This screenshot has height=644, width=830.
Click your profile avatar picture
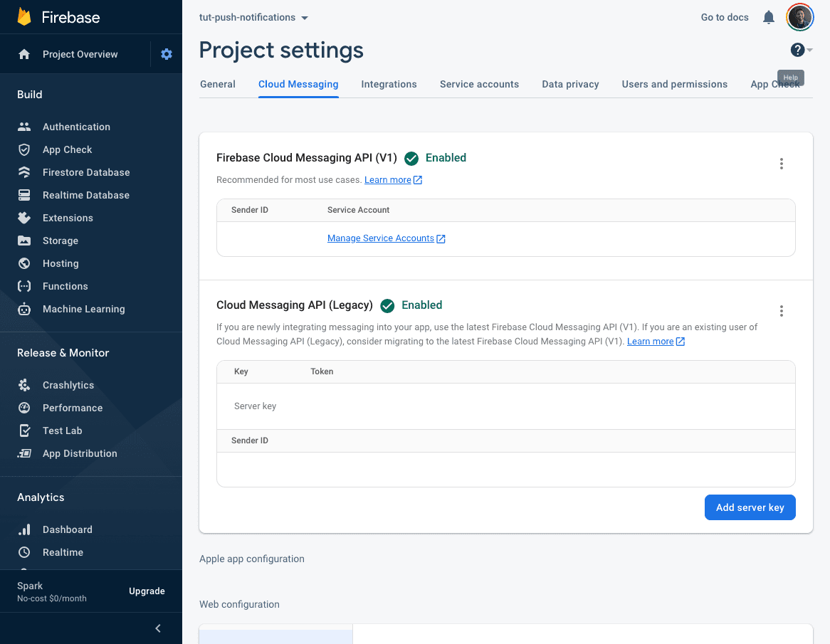[x=799, y=17]
